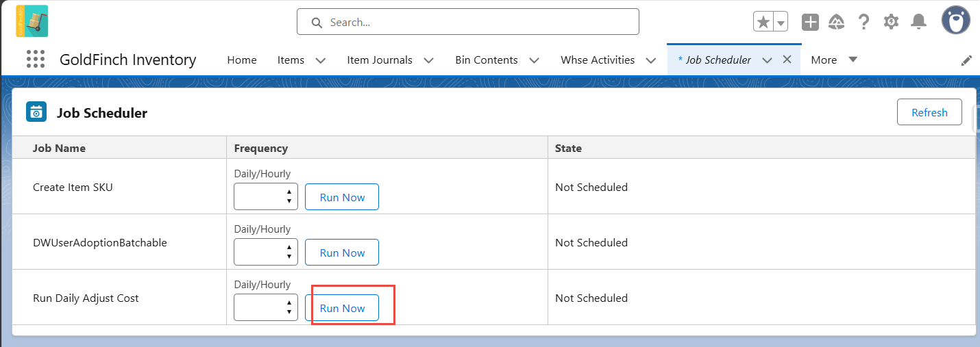Open the favorites list dropdown arrow
The width and height of the screenshot is (980, 347).
781,22
